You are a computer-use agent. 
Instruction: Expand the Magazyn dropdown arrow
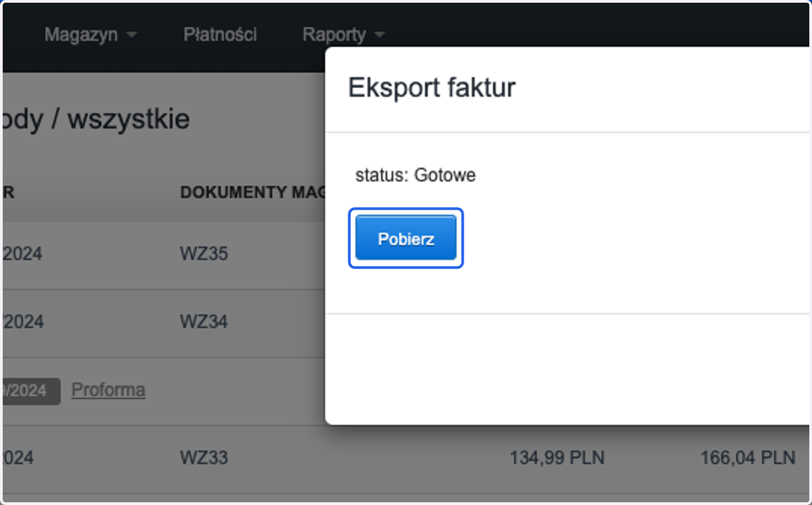coord(131,35)
